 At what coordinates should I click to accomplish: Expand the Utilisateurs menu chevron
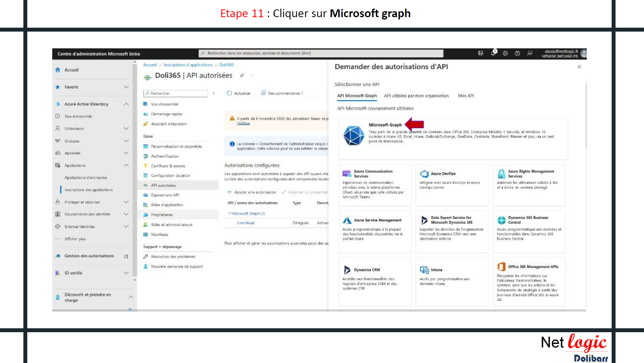pos(126,128)
